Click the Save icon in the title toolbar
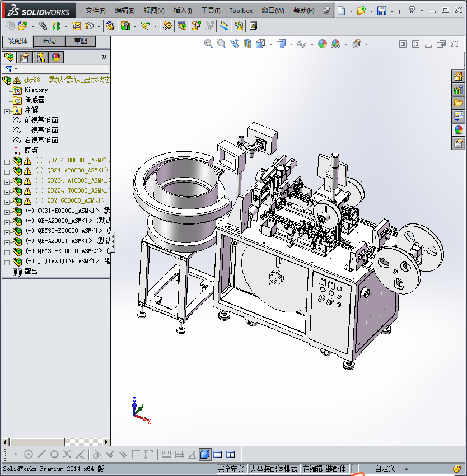 [381, 11]
